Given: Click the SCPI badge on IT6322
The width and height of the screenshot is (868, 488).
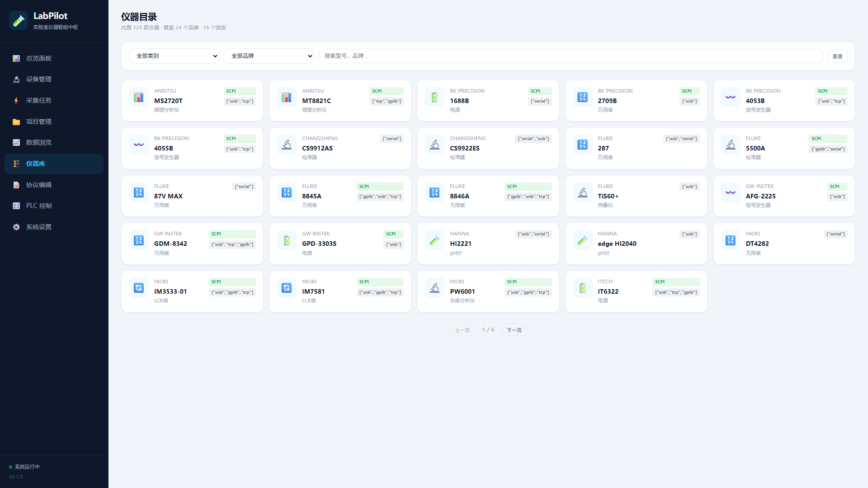Looking at the screenshot, I should click(x=676, y=282).
